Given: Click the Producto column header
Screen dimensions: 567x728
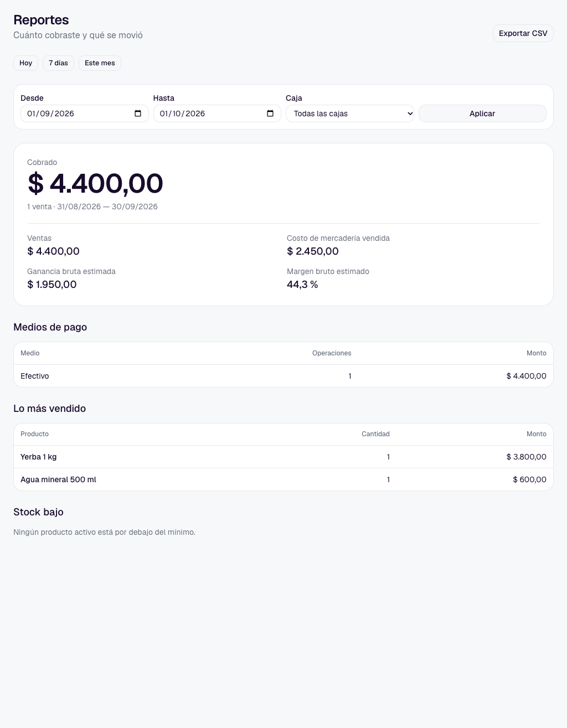Looking at the screenshot, I should 34,434.
